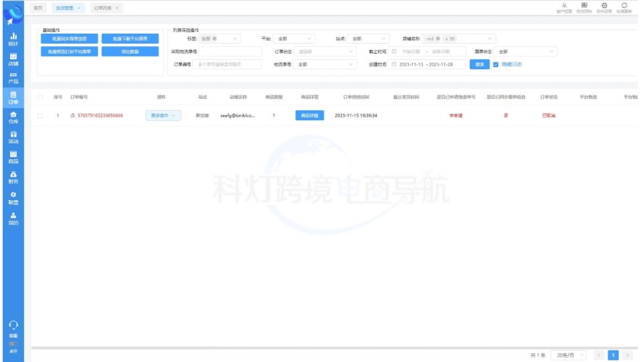
Task: Toggle the 隐藏日志 checkbox
Action: 496,64
